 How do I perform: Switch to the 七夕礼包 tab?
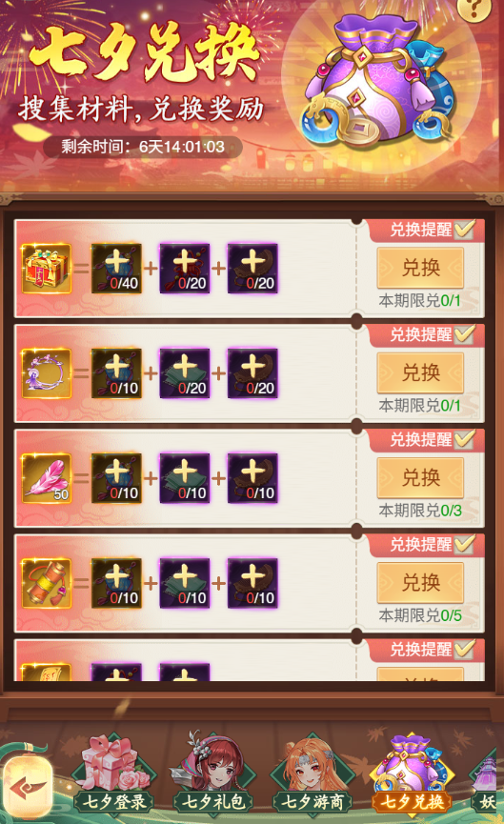[x=212, y=775]
